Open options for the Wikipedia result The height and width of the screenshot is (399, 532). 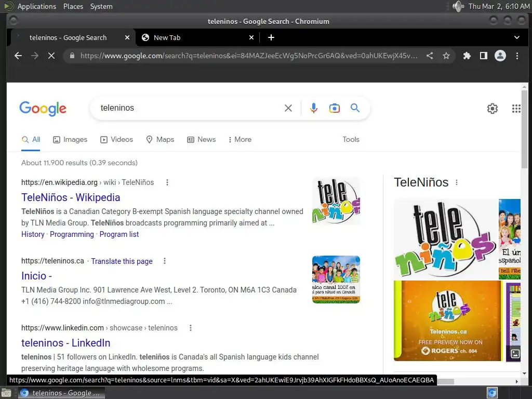coord(167,182)
